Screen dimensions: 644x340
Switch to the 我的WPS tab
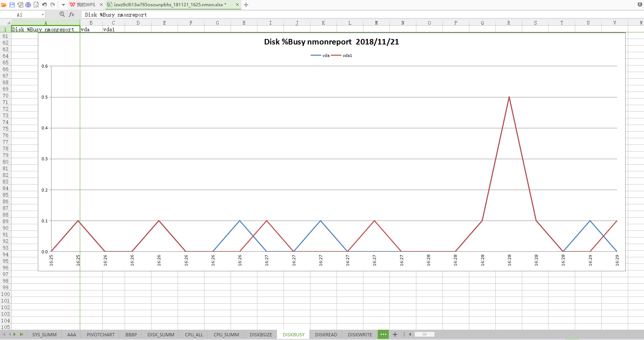coord(86,5)
